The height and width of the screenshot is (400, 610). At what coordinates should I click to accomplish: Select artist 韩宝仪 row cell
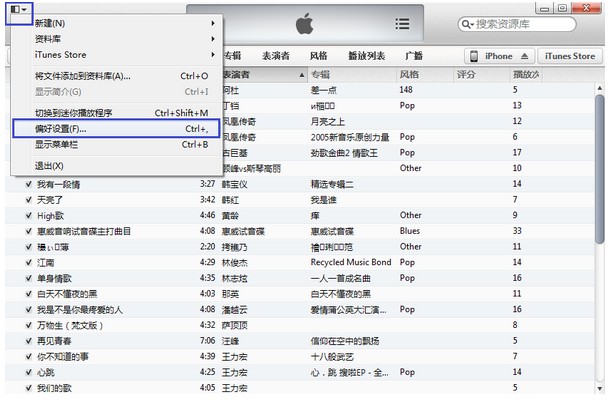point(235,184)
